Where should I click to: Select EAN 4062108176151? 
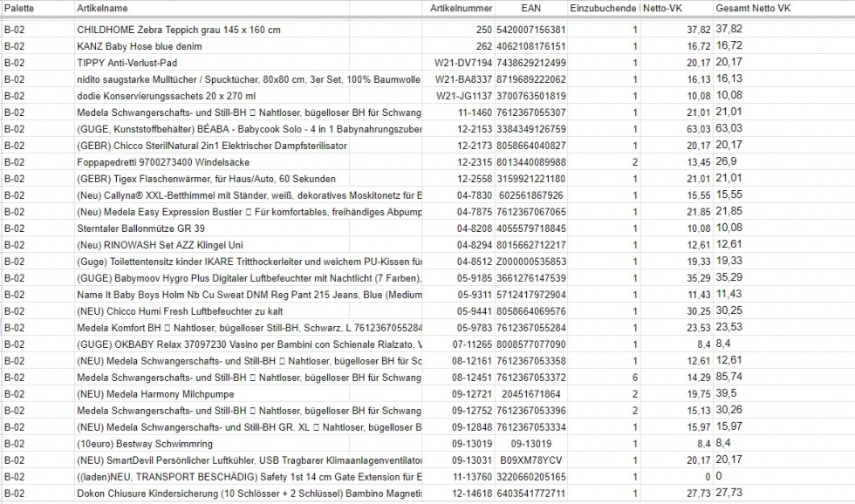click(531, 46)
